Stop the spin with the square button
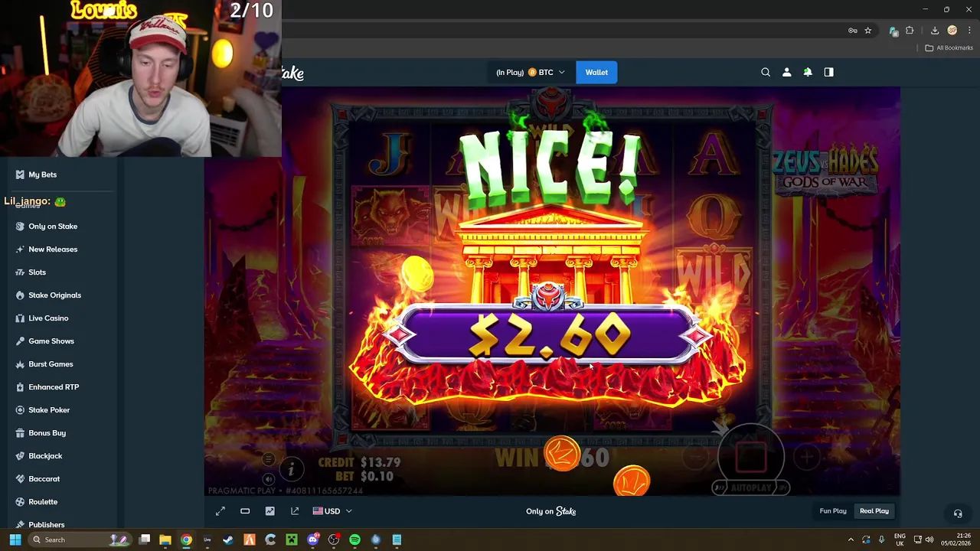The height and width of the screenshot is (551, 980). point(751,457)
